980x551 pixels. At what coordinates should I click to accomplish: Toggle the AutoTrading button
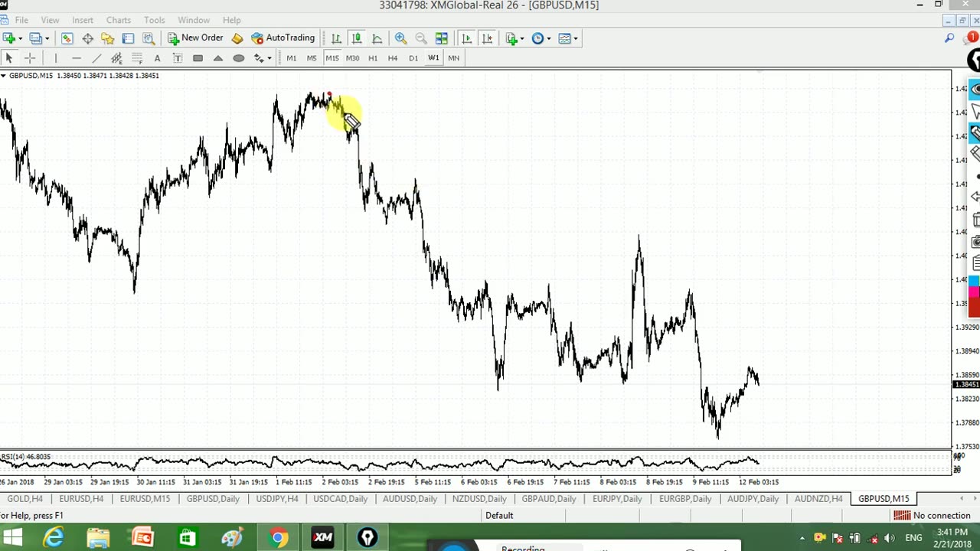tap(283, 38)
